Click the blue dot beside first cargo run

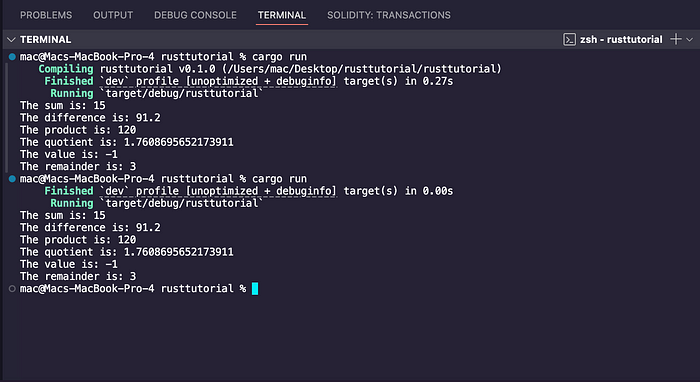[12, 57]
